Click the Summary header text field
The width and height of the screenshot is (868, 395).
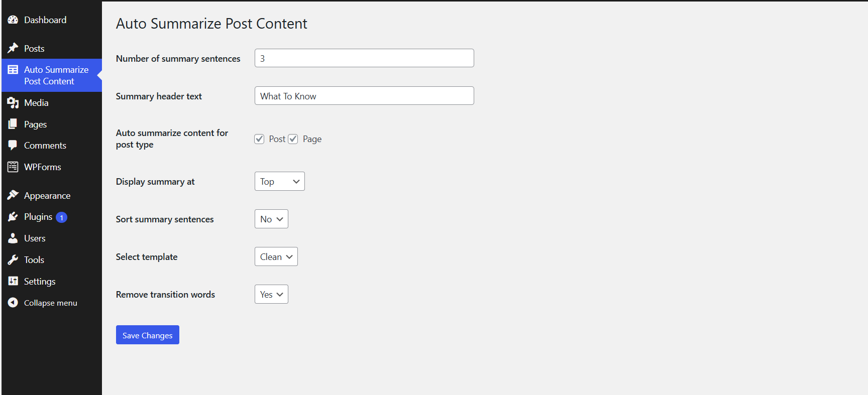pyautogui.click(x=364, y=96)
